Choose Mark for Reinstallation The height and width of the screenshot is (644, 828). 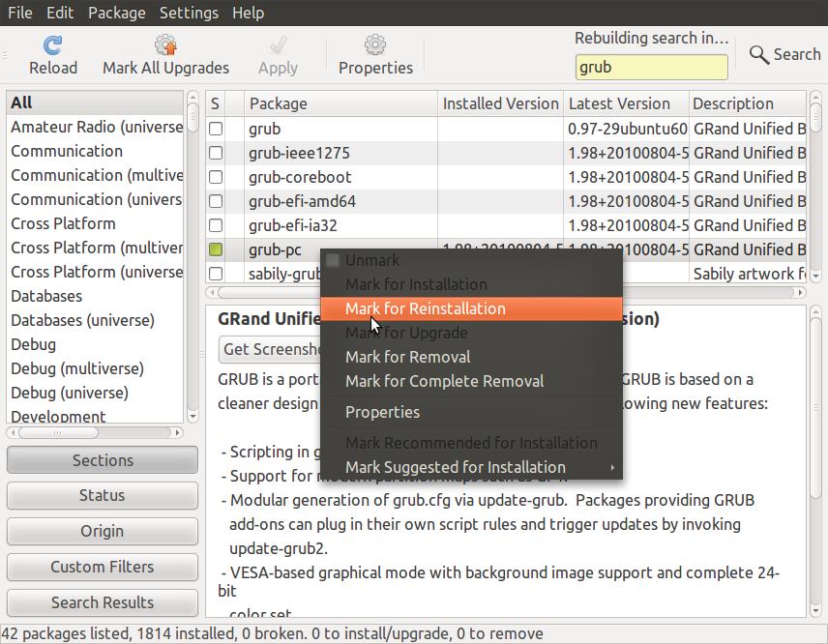pyautogui.click(x=471, y=308)
